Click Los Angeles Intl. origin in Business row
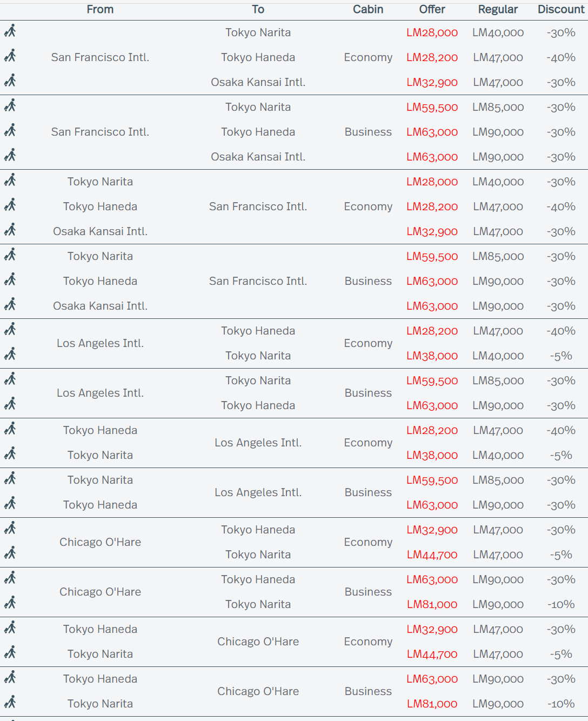This screenshot has height=721, width=588. 100,393
